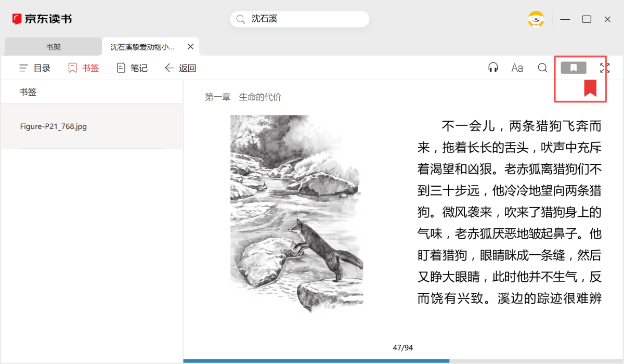Open the 笔记 notes panel
Viewport: 624px width, 364px height.
[132, 68]
